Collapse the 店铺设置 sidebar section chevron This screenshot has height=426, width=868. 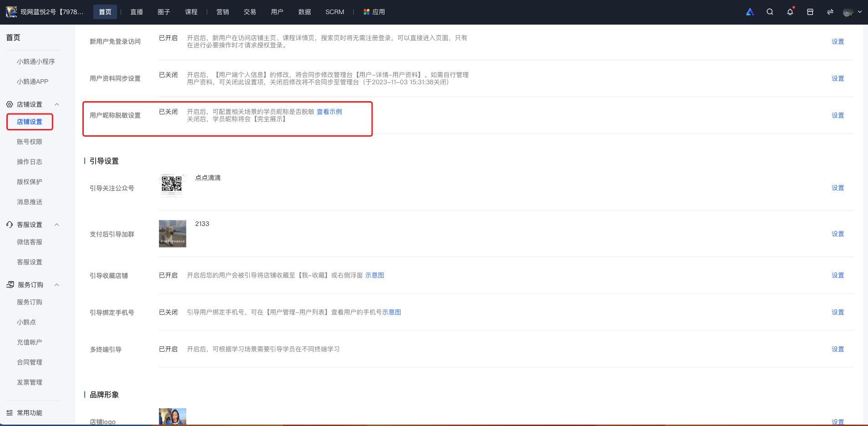(x=57, y=104)
